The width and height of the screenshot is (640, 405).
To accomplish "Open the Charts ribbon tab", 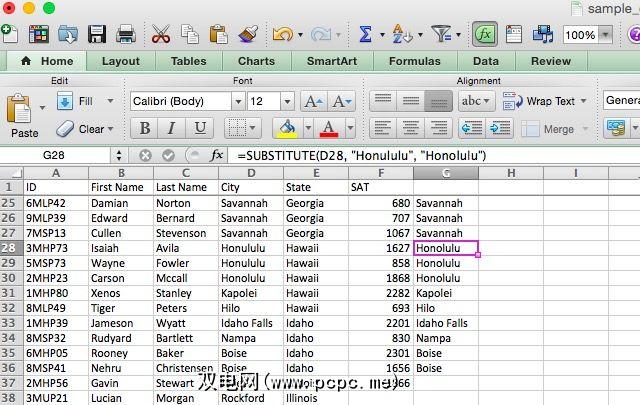I will pos(256,61).
